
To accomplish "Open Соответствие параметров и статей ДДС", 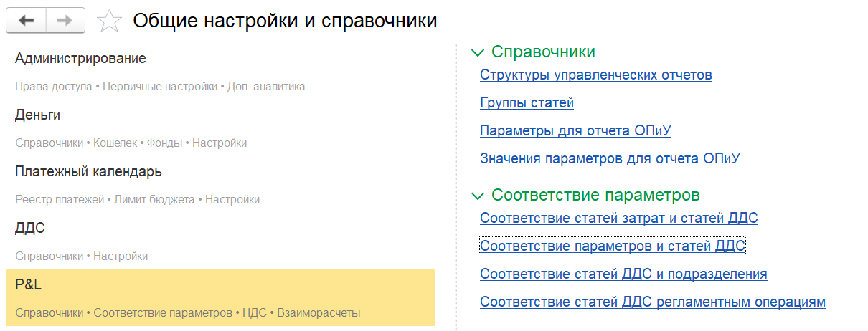I will point(613,246).
